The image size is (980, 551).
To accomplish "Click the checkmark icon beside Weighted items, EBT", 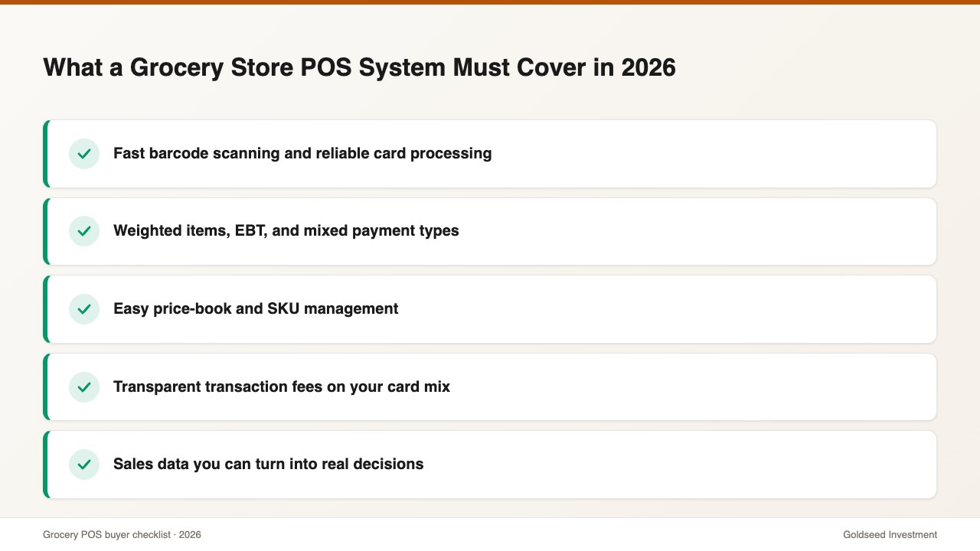I will point(84,231).
